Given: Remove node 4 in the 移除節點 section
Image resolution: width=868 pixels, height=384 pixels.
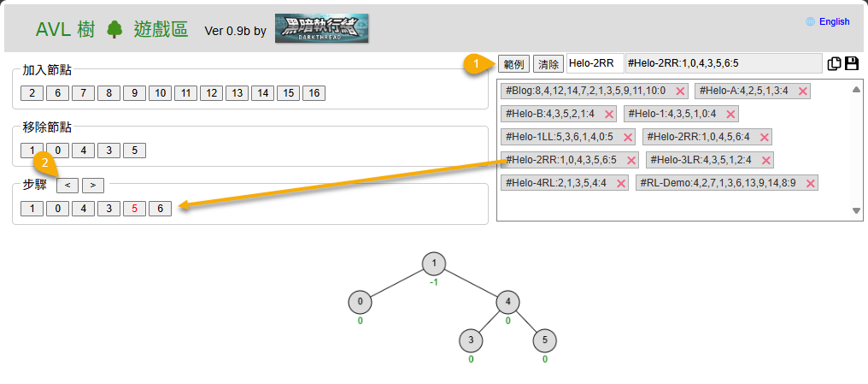Looking at the screenshot, I should (x=83, y=151).
